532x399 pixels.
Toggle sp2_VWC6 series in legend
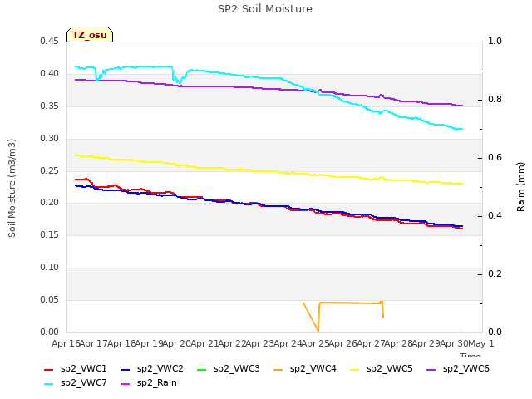coord(458,369)
